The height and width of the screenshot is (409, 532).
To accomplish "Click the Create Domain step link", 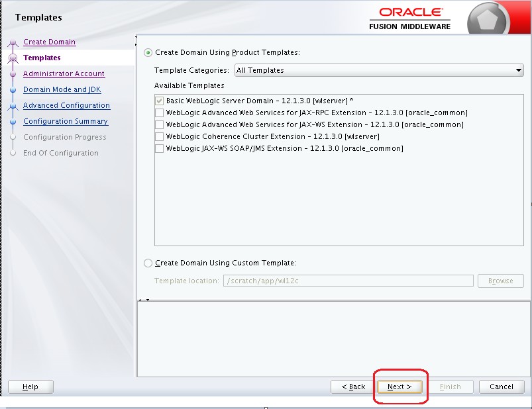I will [x=49, y=42].
